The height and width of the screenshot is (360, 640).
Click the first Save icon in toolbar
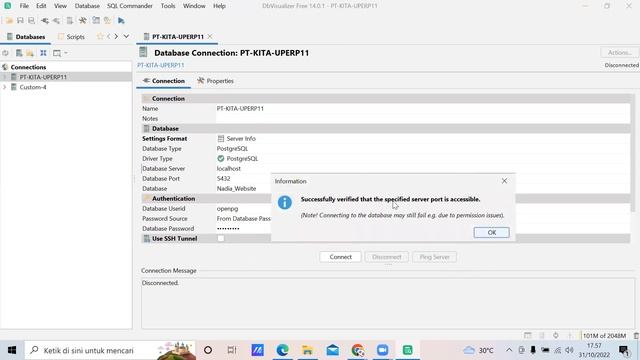20,20
